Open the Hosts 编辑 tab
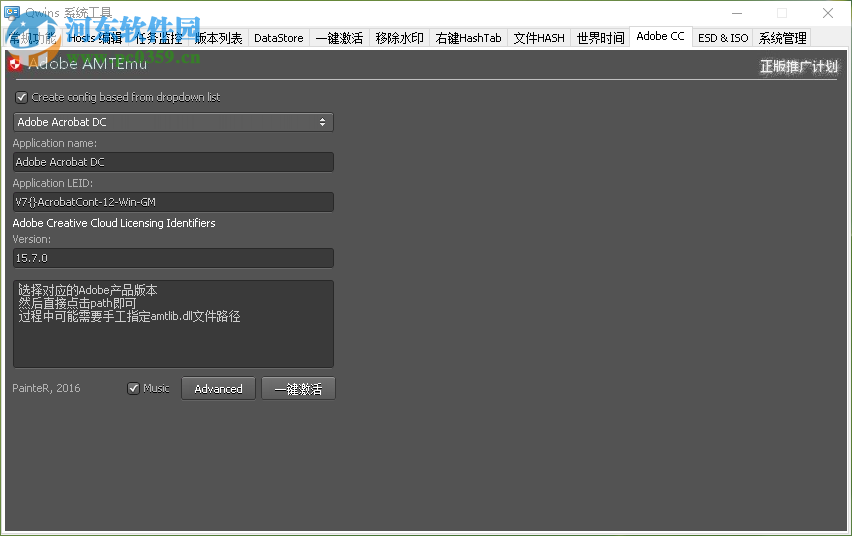Image resolution: width=852 pixels, height=536 pixels. point(95,38)
